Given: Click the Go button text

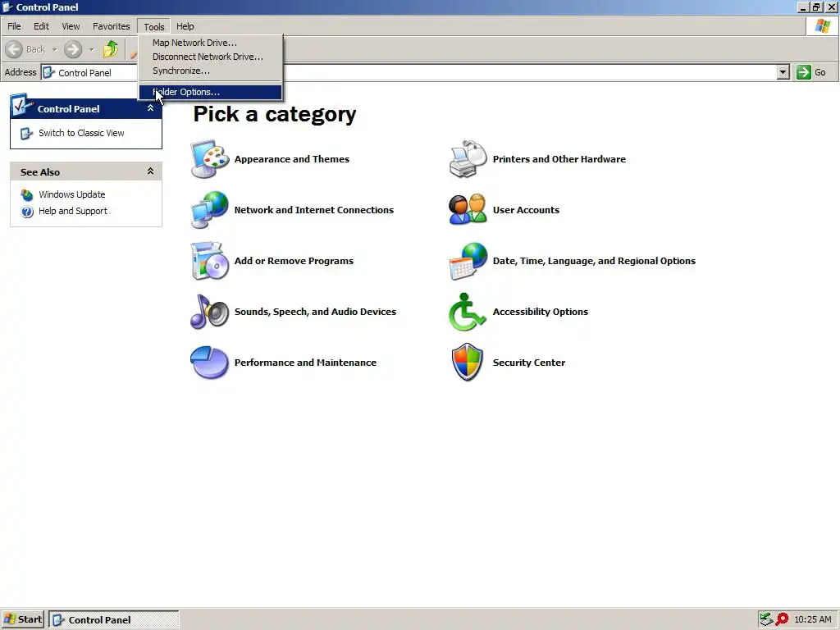Looking at the screenshot, I should click(820, 72).
